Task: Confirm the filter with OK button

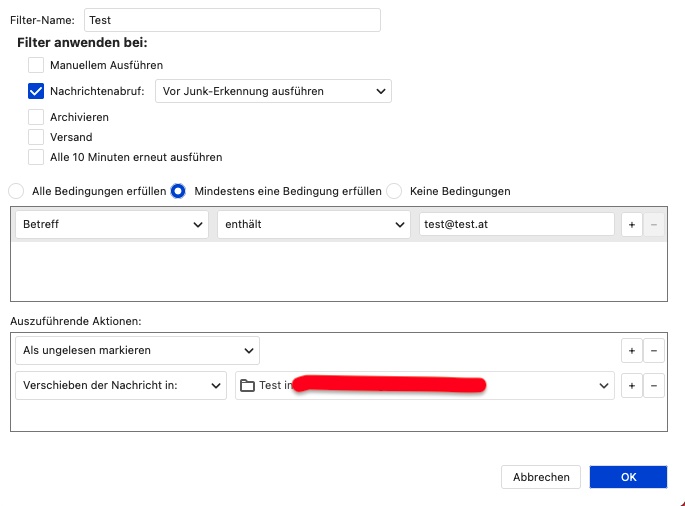Action: 628,477
